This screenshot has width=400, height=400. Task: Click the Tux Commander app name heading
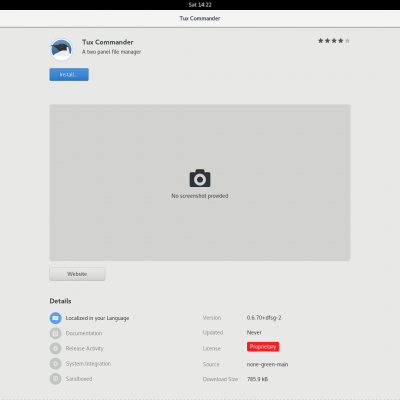pyautogui.click(x=108, y=42)
